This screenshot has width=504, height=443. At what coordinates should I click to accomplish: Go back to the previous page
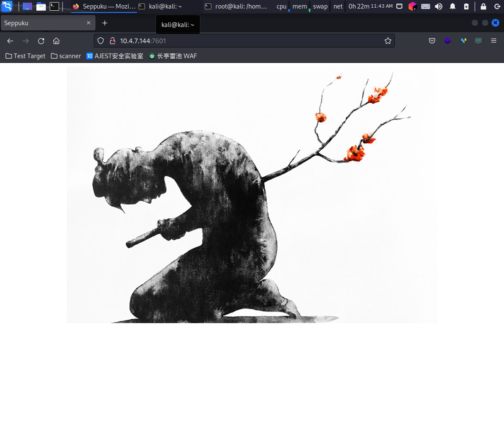(x=10, y=41)
